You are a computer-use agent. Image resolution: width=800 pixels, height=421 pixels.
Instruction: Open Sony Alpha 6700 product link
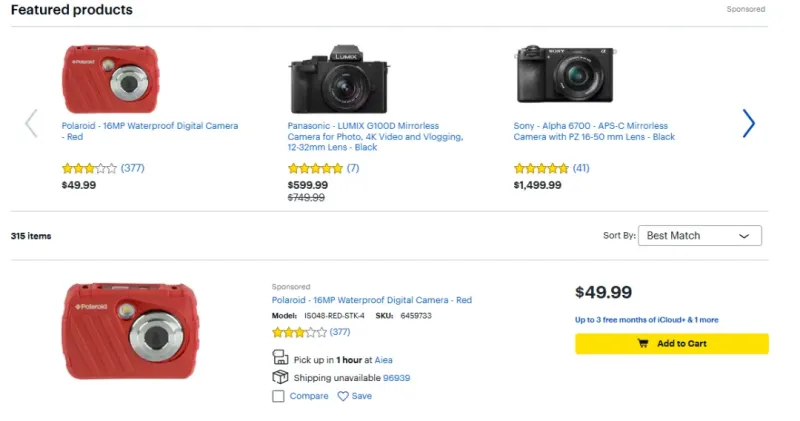(x=594, y=131)
